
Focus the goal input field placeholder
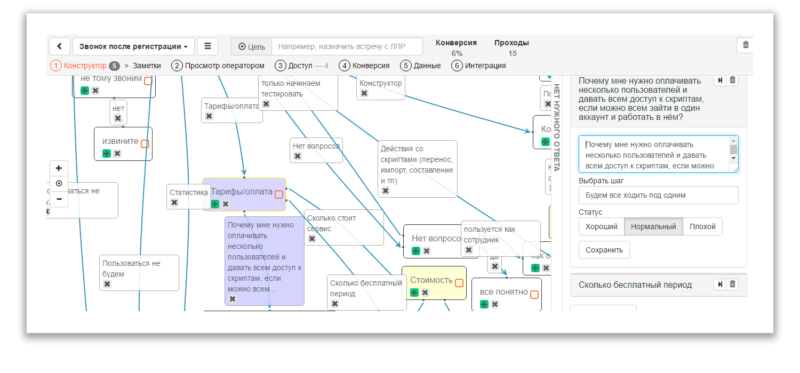pyautogui.click(x=347, y=46)
